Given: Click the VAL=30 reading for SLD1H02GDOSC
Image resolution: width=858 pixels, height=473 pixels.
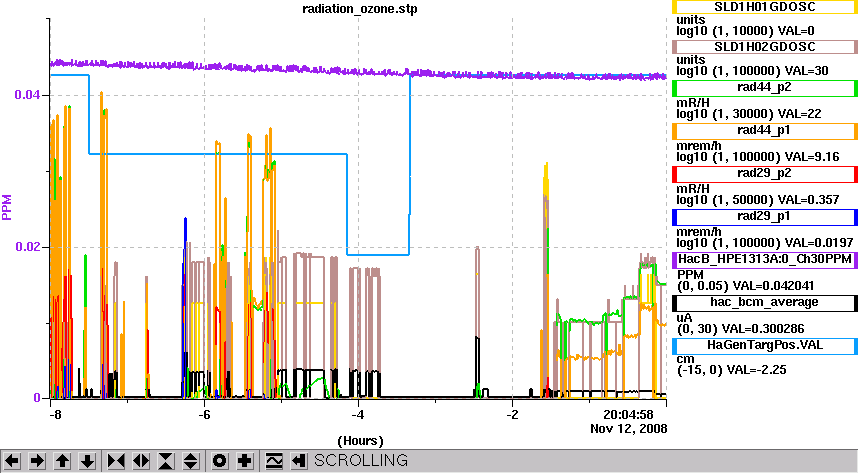Looking at the screenshot, I should point(806,71).
